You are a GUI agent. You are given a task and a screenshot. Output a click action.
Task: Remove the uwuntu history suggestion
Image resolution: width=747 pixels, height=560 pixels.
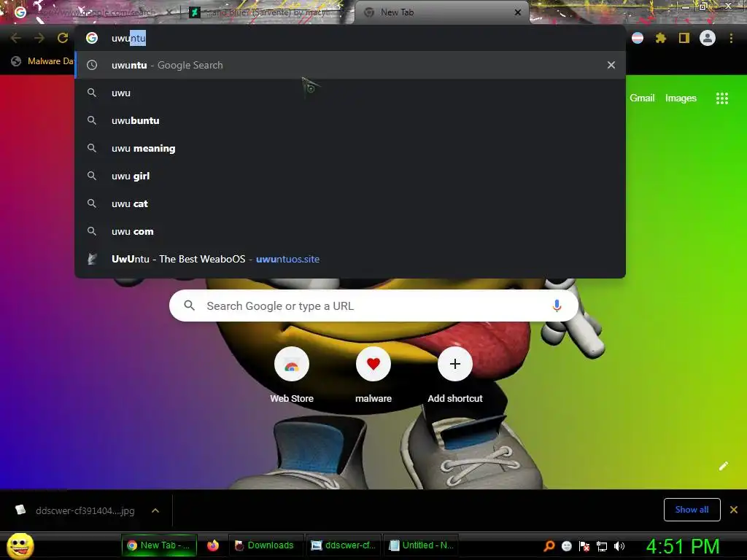pos(611,65)
